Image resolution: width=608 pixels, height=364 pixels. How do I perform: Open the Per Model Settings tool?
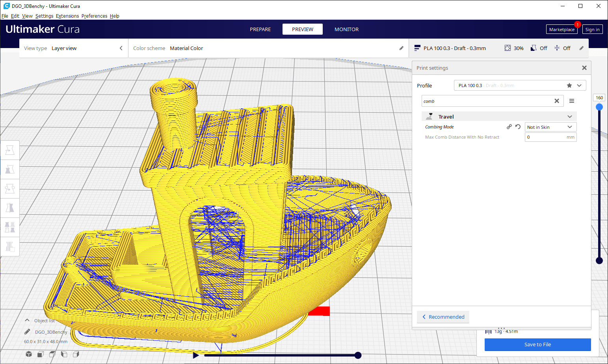coord(10,227)
